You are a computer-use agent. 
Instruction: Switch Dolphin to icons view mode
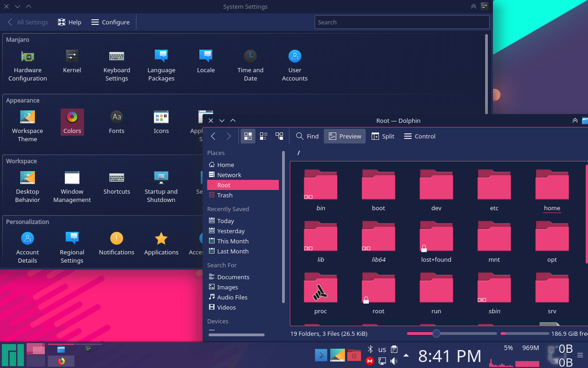click(248, 136)
